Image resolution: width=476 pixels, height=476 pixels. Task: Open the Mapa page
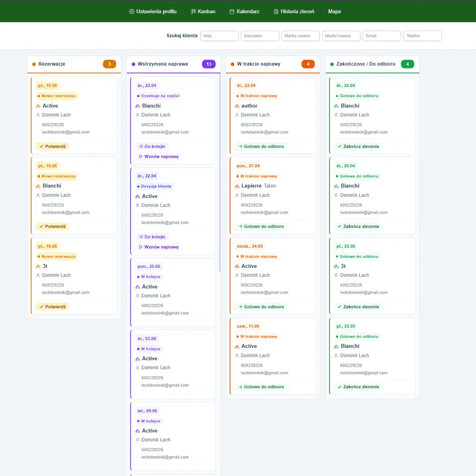[x=334, y=12]
